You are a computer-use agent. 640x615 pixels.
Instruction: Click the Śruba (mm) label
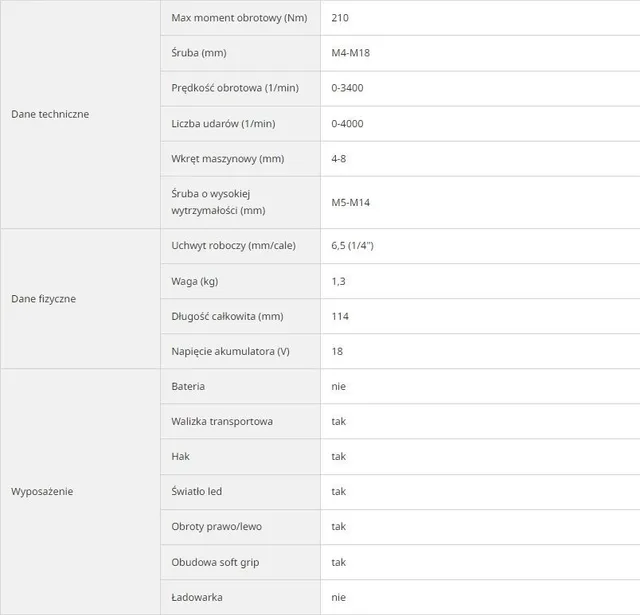(199, 53)
